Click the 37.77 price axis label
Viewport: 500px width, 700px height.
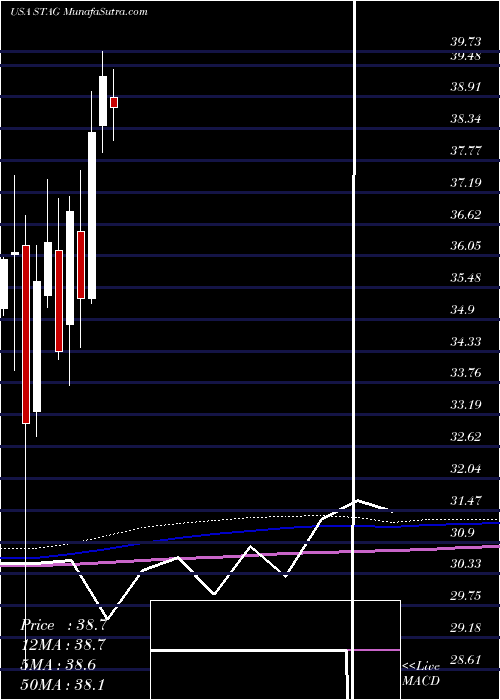point(466,150)
